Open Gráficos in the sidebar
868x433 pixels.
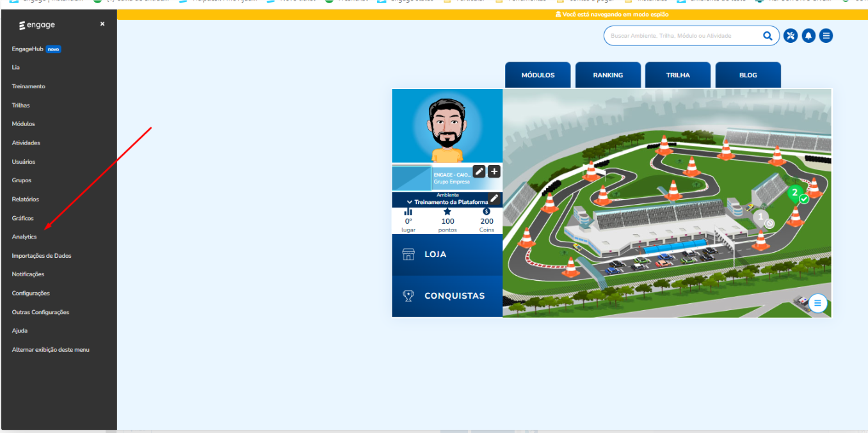[x=23, y=218]
